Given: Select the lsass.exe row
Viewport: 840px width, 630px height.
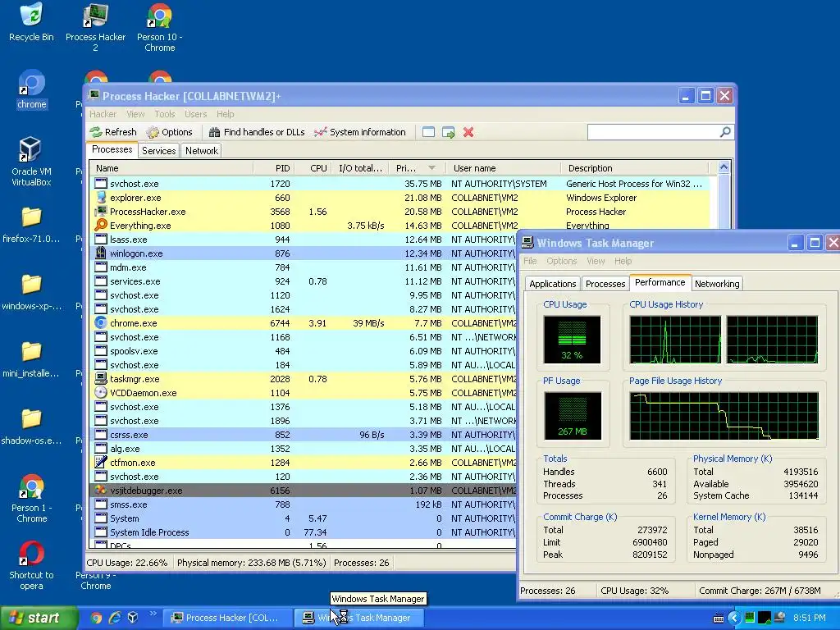Looking at the screenshot, I should coord(304,240).
